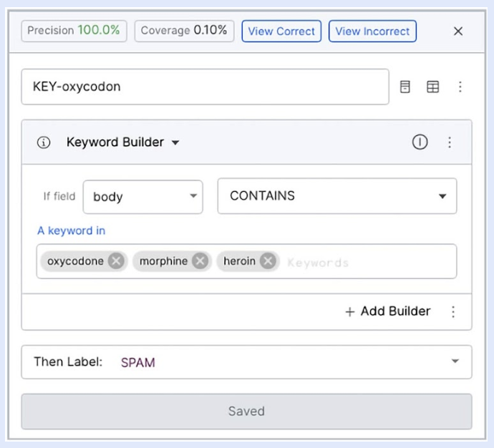Click the Keyword Builder info icon
Viewport: 494px width, 448px height.
(x=44, y=142)
